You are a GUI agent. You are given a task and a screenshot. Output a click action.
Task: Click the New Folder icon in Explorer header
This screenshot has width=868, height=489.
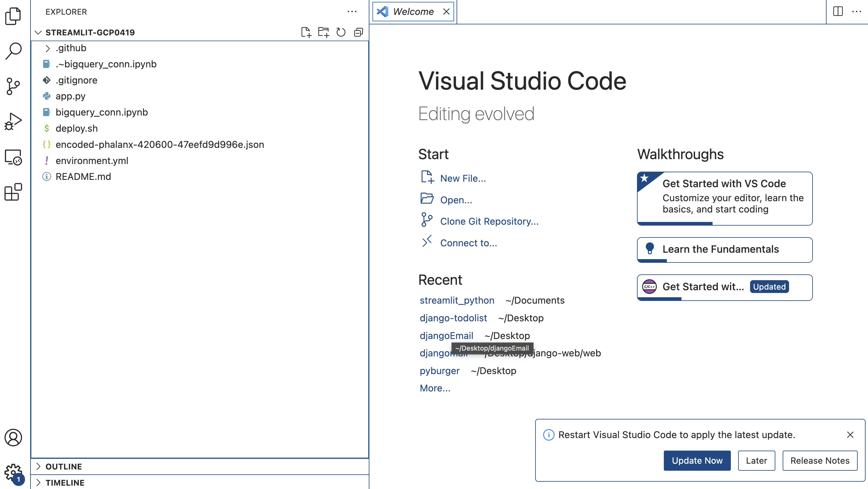(x=323, y=32)
